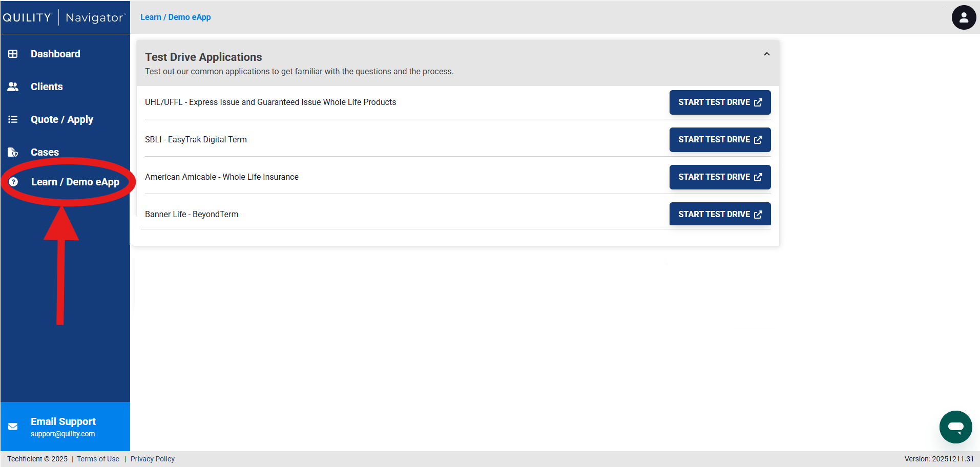Open Dashboard from the sidebar

click(x=55, y=54)
